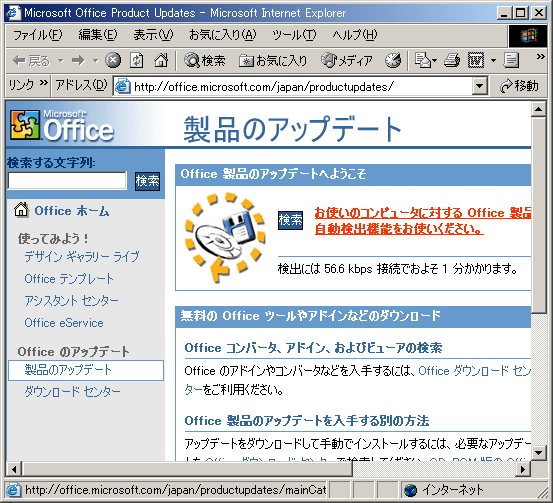Click the vertical scrollbar down arrow
The width and height of the screenshot is (553, 503).
[538, 453]
